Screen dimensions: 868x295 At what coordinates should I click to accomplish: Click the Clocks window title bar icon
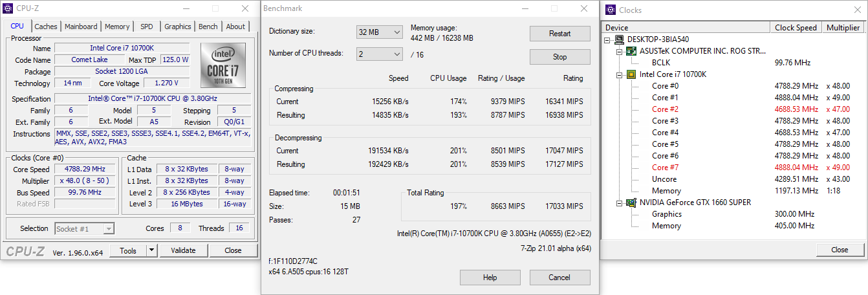[x=610, y=9]
